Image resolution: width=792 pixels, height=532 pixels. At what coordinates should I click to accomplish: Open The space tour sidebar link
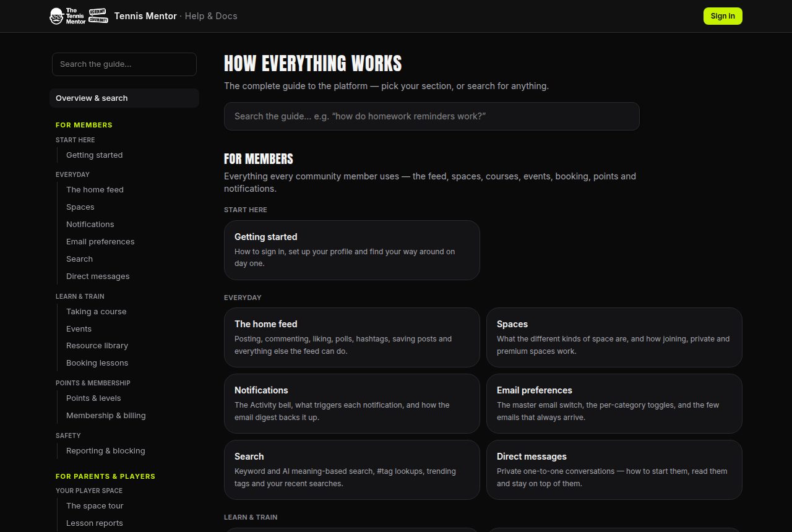tap(95, 506)
